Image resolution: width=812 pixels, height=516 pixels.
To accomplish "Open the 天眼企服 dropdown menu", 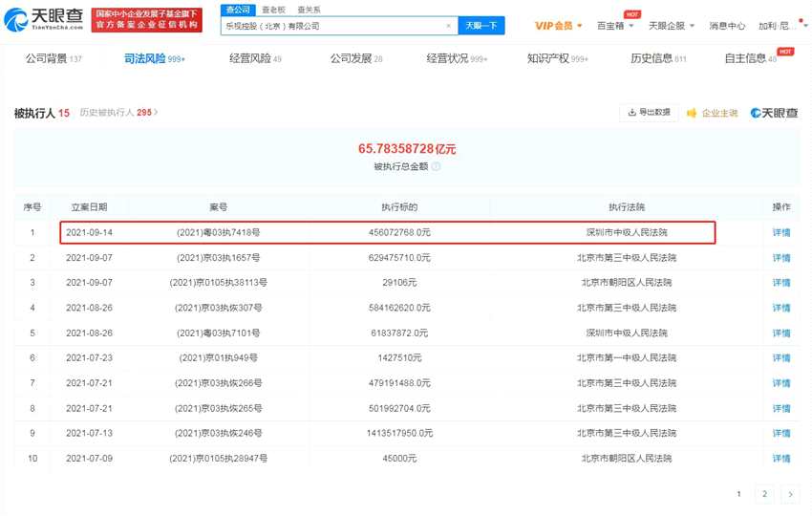I will coord(672,26).
